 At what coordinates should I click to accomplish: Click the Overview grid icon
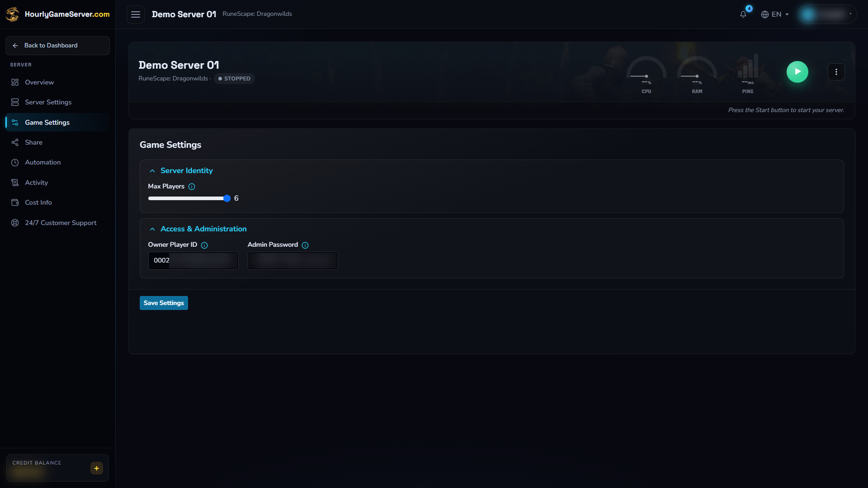[x=15, y=82]
